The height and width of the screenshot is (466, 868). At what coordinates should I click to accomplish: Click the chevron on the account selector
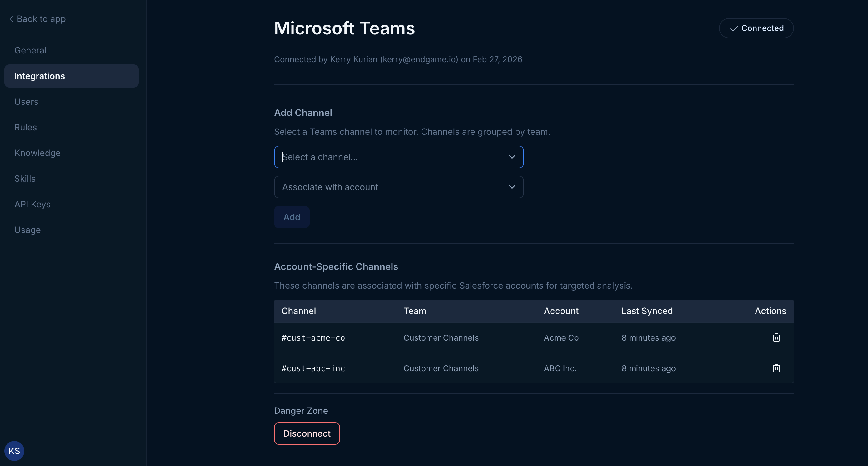click(x=512, y=187)
